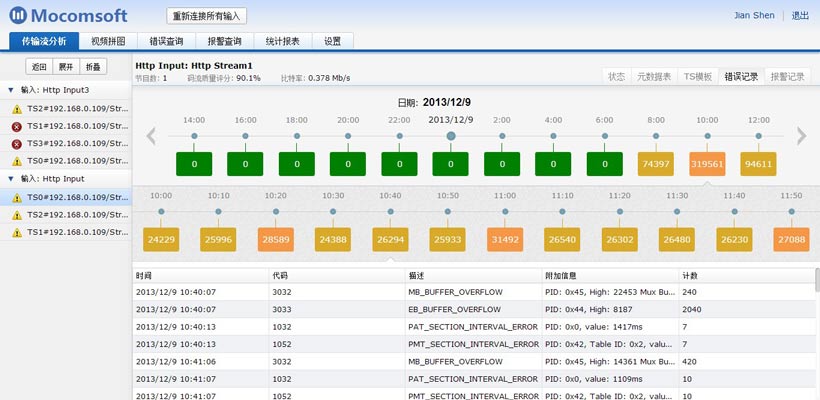Click count cell 2040
Image resolution: width=820 pixels, height=400 pixels.
tap(746, 310)
